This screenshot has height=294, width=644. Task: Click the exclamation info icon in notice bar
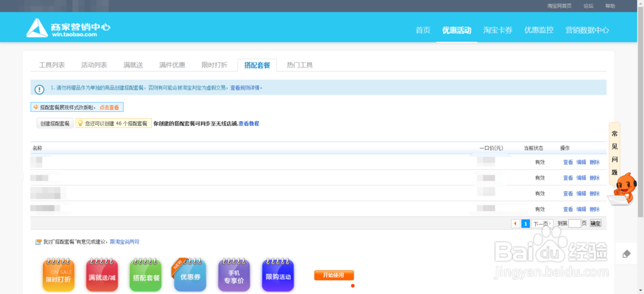(x=39, y=89)
